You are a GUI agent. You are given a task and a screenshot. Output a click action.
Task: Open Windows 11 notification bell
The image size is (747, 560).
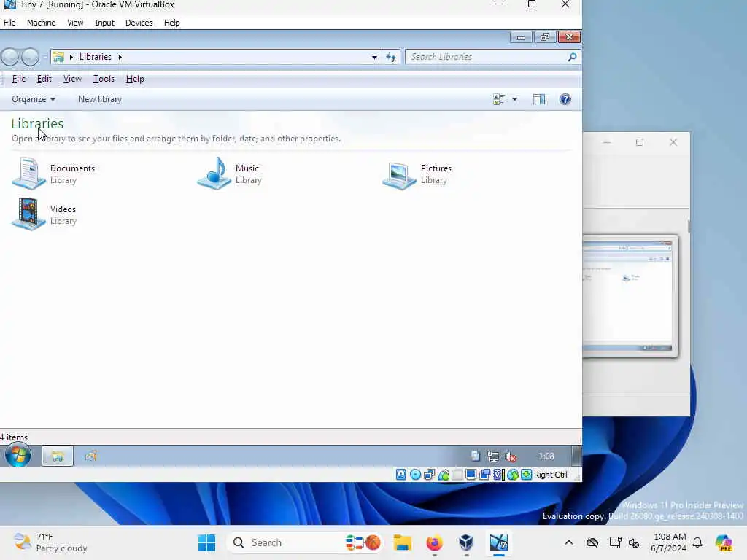point(697,542)
